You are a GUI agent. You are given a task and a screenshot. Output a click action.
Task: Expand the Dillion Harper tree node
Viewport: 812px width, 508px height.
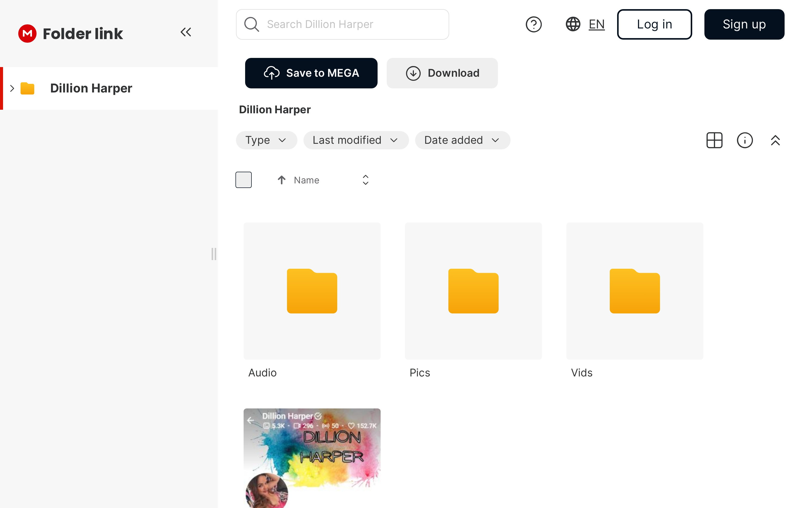pos(12,88)
